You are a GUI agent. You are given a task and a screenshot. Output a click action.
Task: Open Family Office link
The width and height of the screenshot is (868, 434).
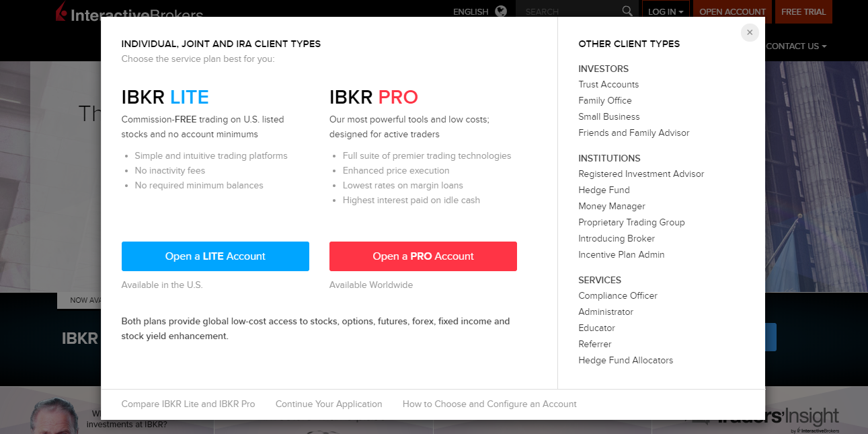click(605, 100)
